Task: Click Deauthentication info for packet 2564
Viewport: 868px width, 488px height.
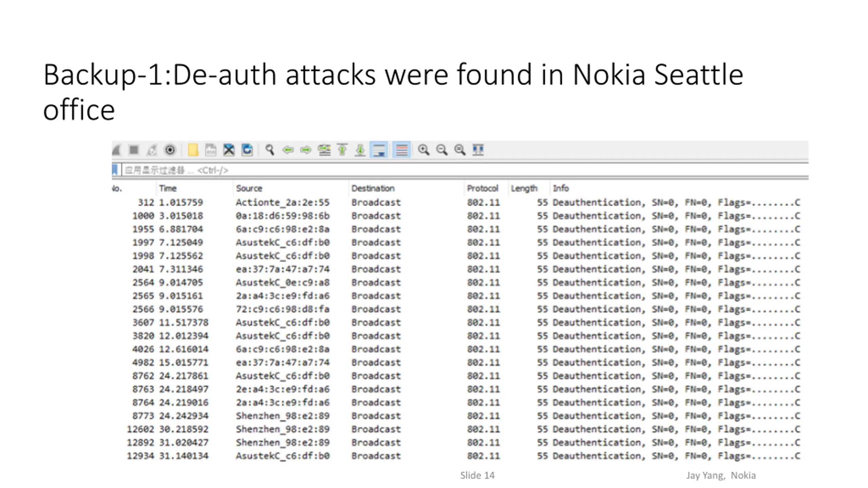Action: pyautogui.click(x=676, y=283)
